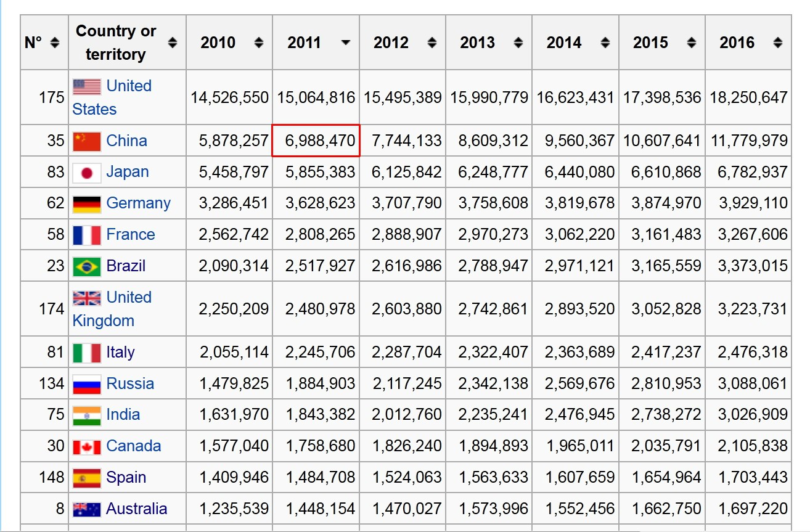Sort table by 2015 column arrows
This screenshot has height=532, width=810.
(x=692, y=43)
